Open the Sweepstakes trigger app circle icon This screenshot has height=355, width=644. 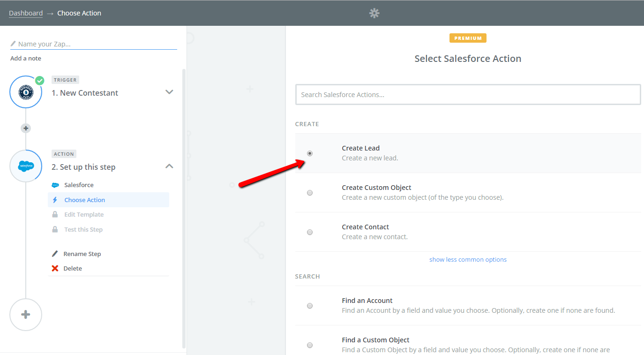pos(26,92)
